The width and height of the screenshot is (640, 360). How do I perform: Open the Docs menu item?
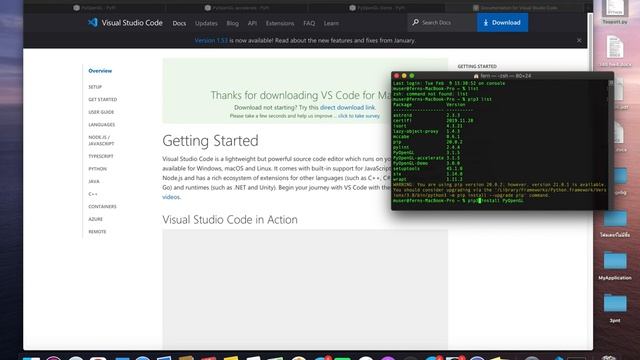point(179,23)
